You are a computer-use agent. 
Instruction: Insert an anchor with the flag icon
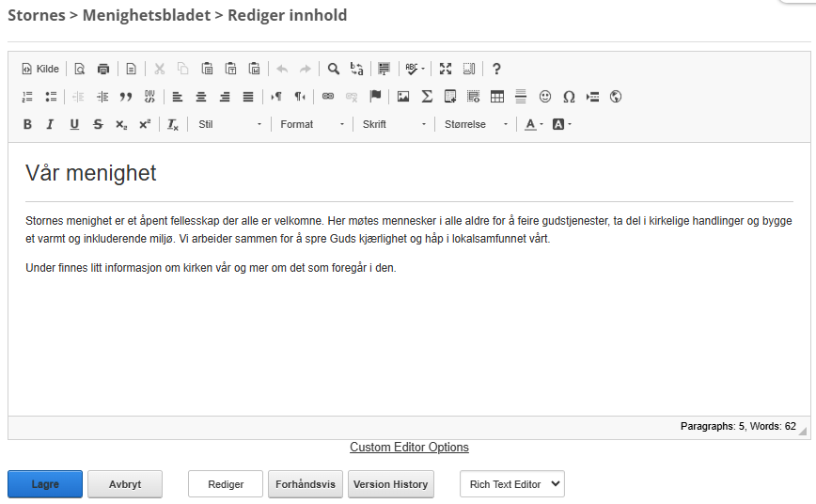coord(375,97)
